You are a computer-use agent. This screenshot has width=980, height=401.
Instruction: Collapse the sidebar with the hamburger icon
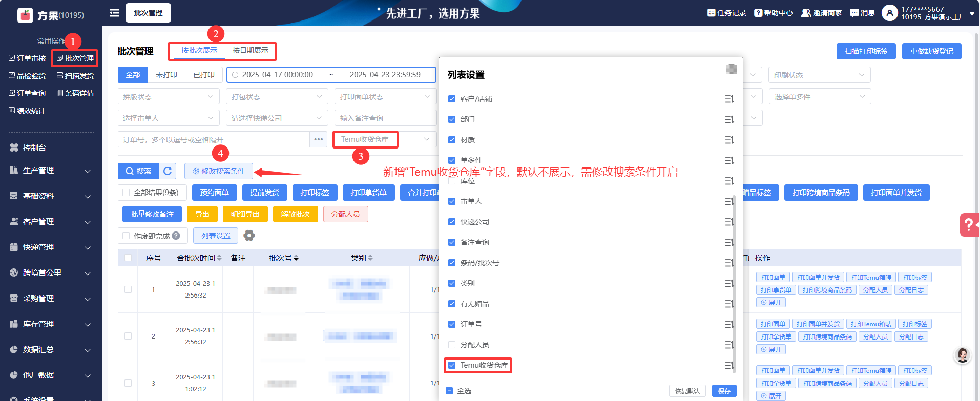[114, 13]
